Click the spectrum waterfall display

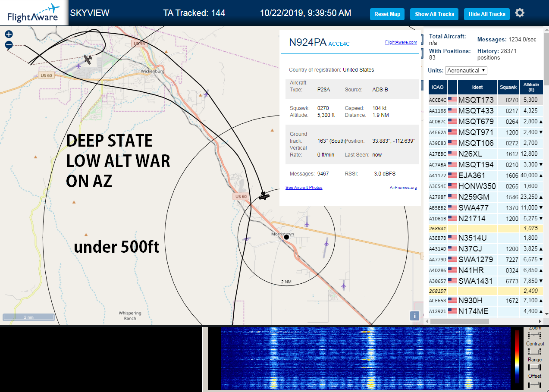coord(365,358)
